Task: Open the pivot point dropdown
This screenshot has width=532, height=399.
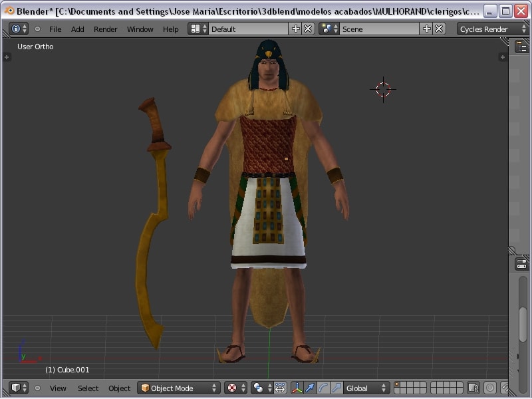Action: (261, 388)
